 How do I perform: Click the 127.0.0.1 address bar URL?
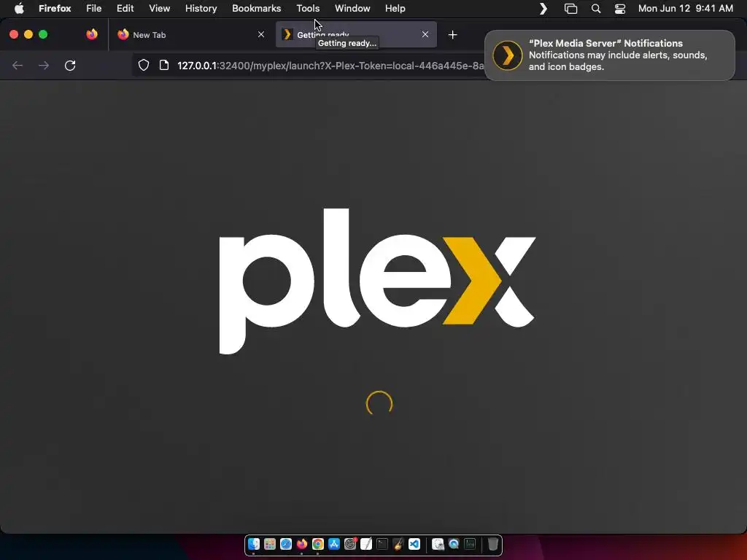point(330,66)
